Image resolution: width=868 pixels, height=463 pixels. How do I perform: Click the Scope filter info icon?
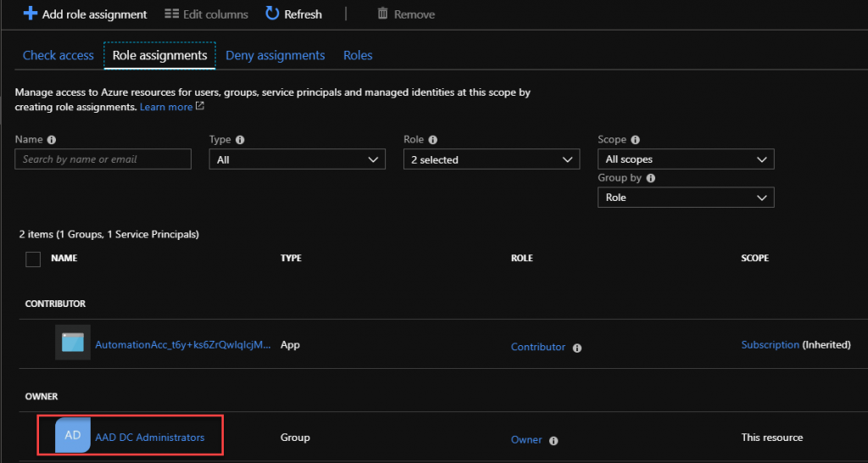tap(636, 140)
